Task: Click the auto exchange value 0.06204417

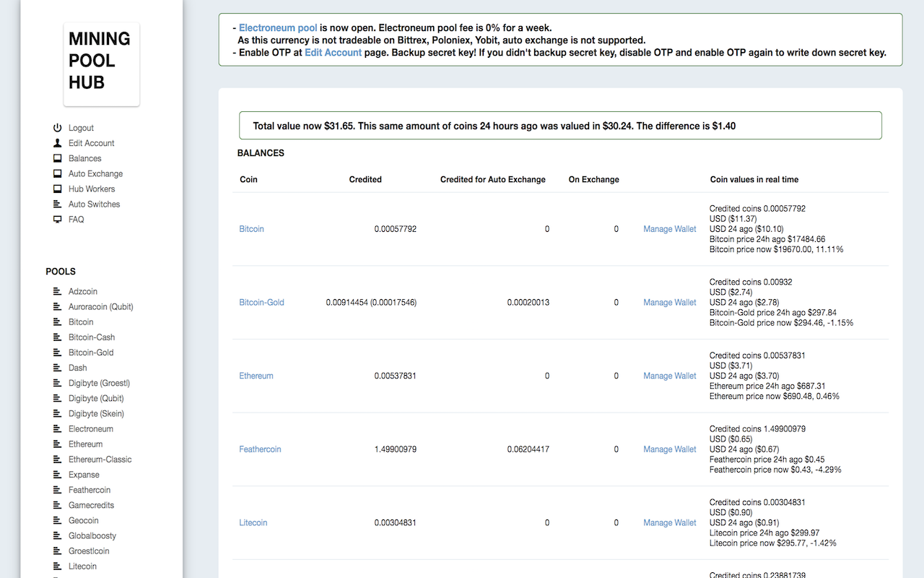Action: point(528,449)
